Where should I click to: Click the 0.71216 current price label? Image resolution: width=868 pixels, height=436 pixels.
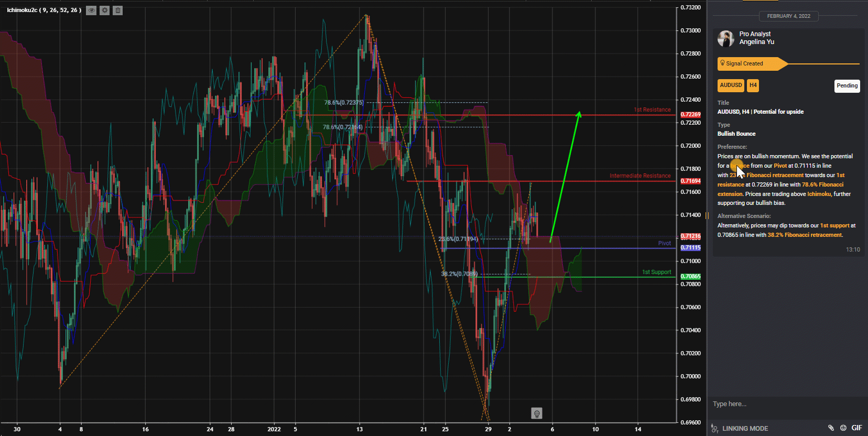pos(690,236)
